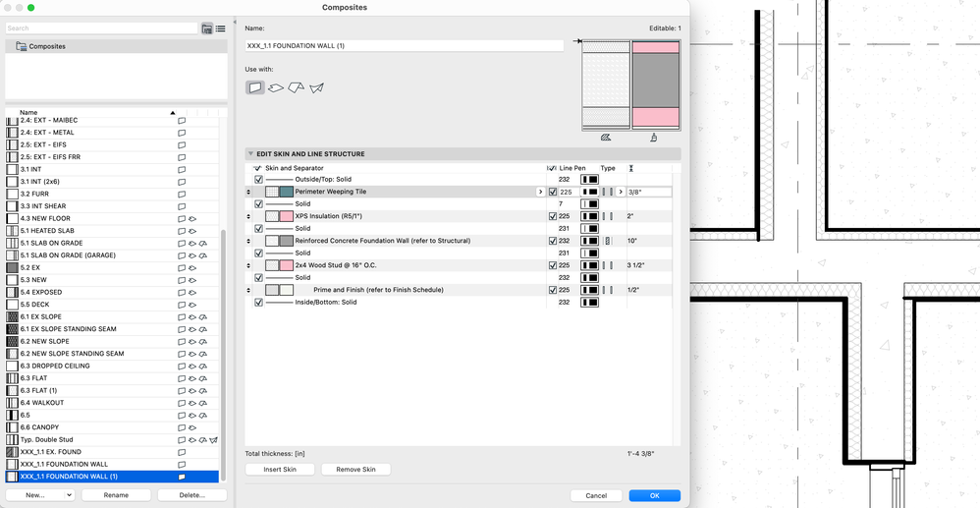Click line pen icon for Inside/Bottom separator
The image size is (980, 508).
[x=589, y=303]
